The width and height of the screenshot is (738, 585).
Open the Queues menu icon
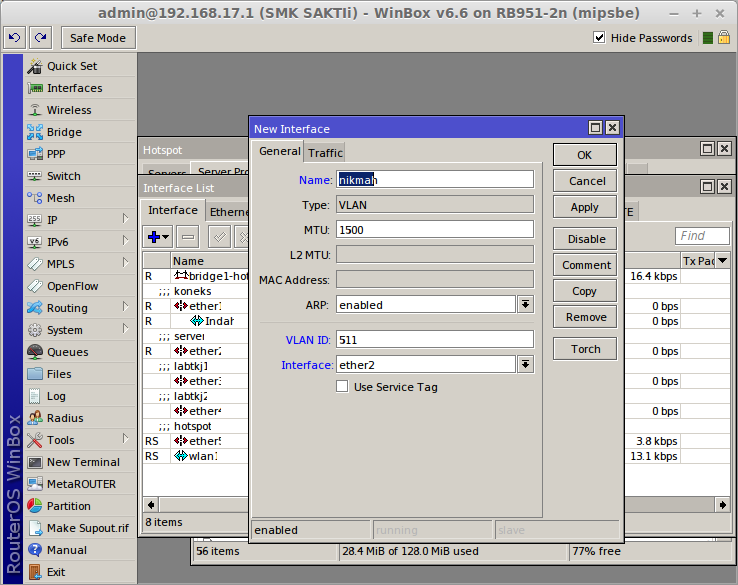(35, 352)
